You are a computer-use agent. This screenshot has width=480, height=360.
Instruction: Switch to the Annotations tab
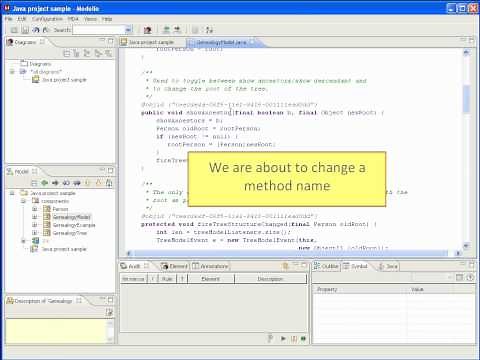(x=210, y=266)
